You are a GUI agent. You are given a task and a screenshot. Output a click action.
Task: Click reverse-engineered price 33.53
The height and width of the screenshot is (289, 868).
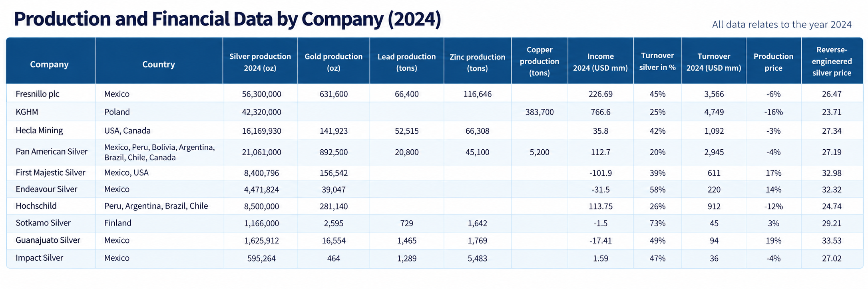[x=832, y=241]
